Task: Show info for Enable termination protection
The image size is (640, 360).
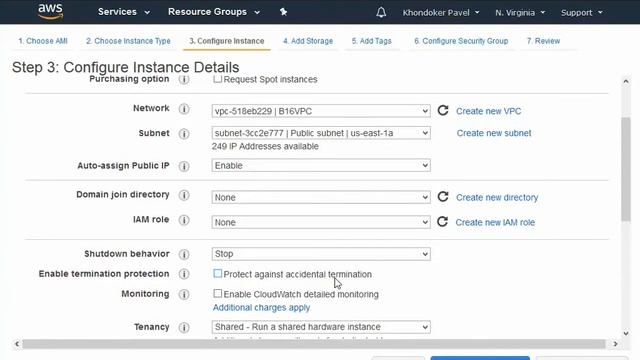Action: (184, 274)
